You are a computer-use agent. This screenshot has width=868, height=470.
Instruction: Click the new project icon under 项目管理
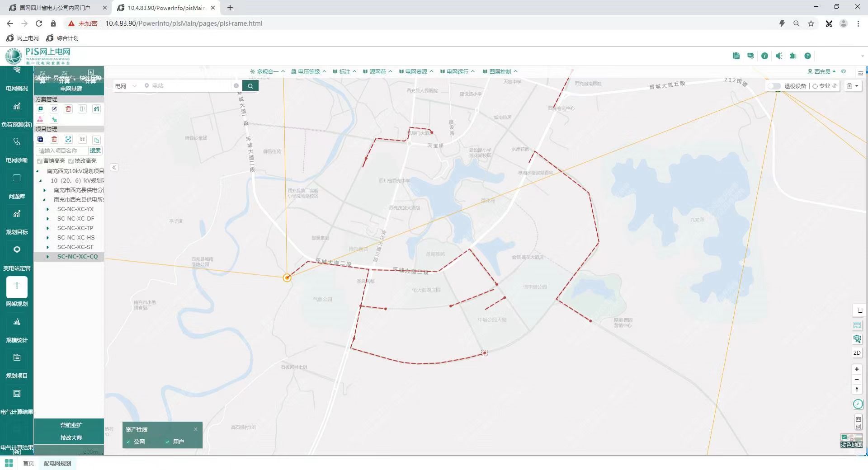pos(40,139)
